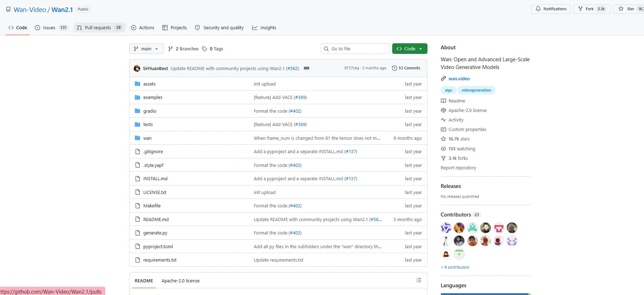This screenshot has width=644, height=295.
Task: Star the Wan2.1 repository
Action: [630, 9]
